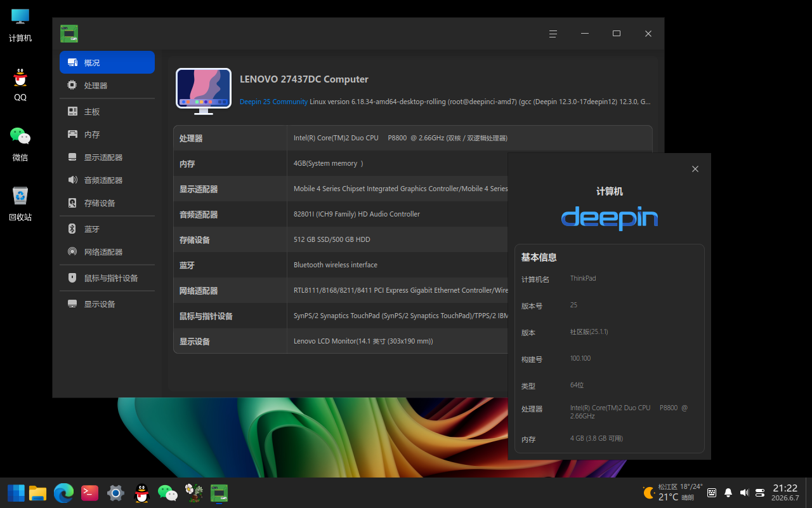Viewport: 812px width, 508px height.
Task: Open 网络适配器 network adapter in sidebar
Action: 107,252
